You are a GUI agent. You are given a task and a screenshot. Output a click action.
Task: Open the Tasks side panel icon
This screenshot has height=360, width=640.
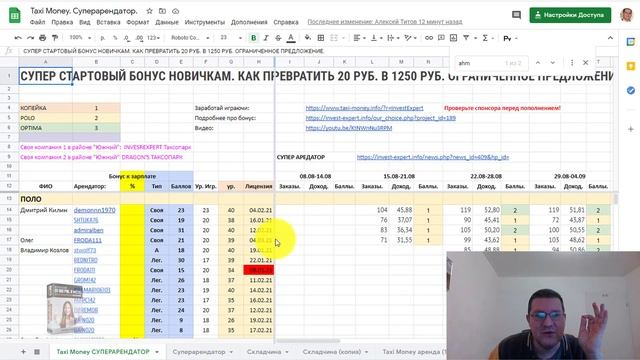click(x=631, y=90)
